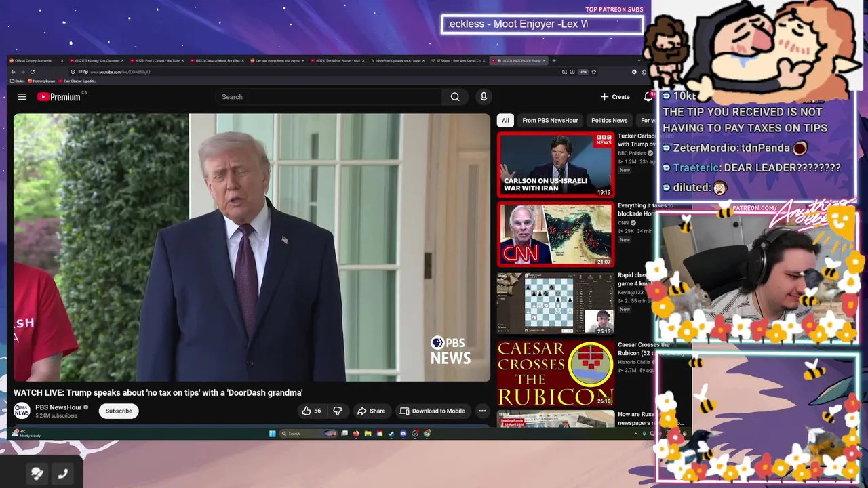Open Caesar Crosses the Rubicon thumbnail

tap(555, 373)
